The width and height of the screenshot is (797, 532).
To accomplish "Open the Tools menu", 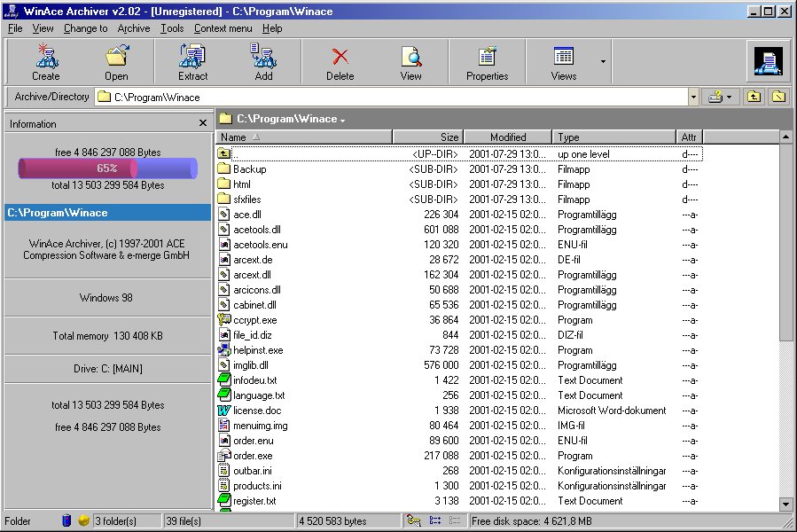I will [172, 28].
